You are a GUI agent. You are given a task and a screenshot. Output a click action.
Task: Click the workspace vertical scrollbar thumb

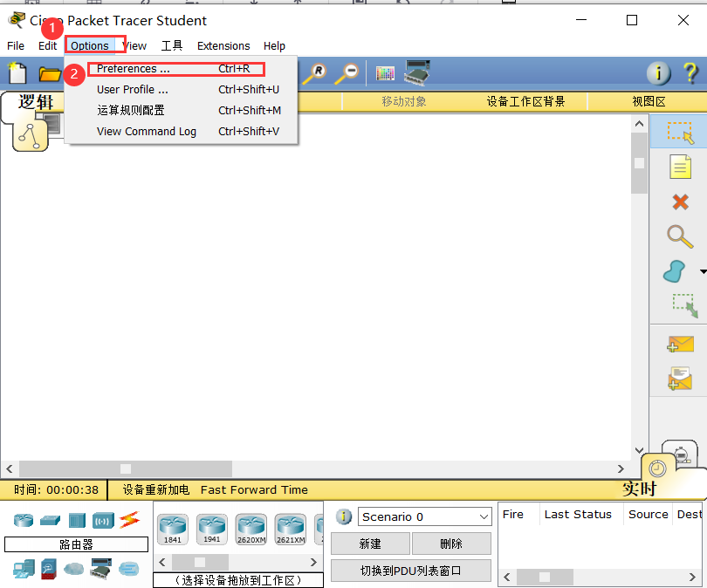pyautogui.click(x=639, y=163)
